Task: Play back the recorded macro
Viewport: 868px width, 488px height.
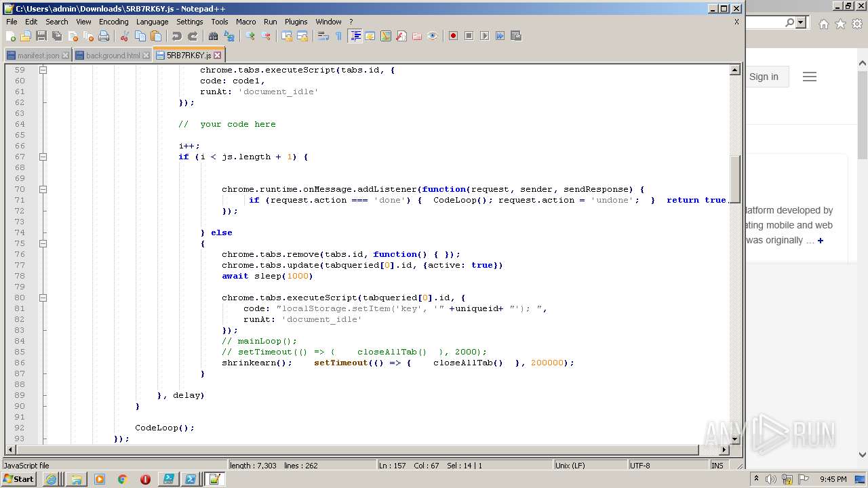Action: coord(484,36)
